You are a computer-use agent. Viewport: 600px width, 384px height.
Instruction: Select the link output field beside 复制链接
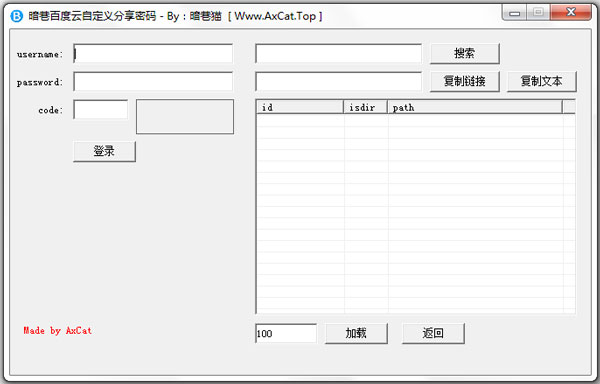(x=338, y=81)
